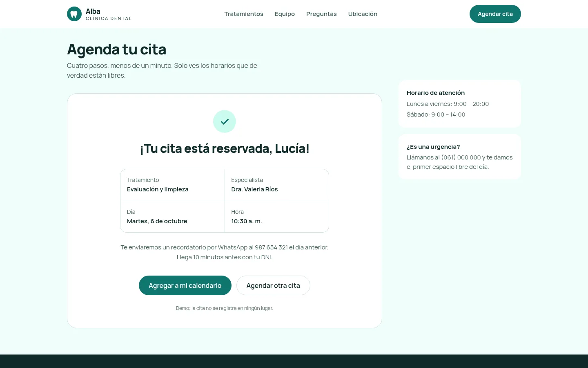Click the Horario de atención title
The image size is (588, 368).
[436, 93]
